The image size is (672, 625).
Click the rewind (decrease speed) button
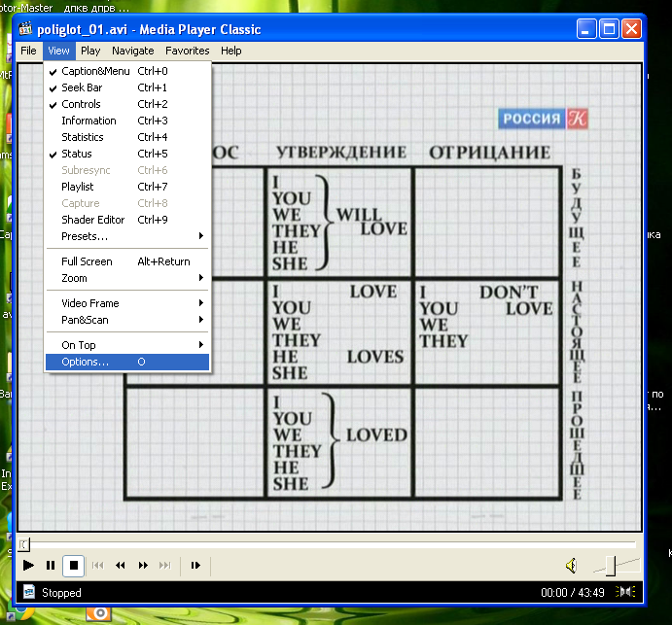[121, 566]
